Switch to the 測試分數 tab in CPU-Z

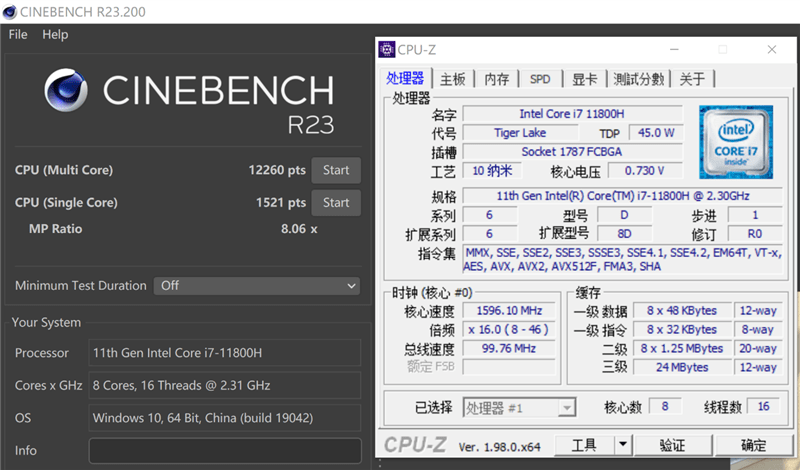(638, 79)
